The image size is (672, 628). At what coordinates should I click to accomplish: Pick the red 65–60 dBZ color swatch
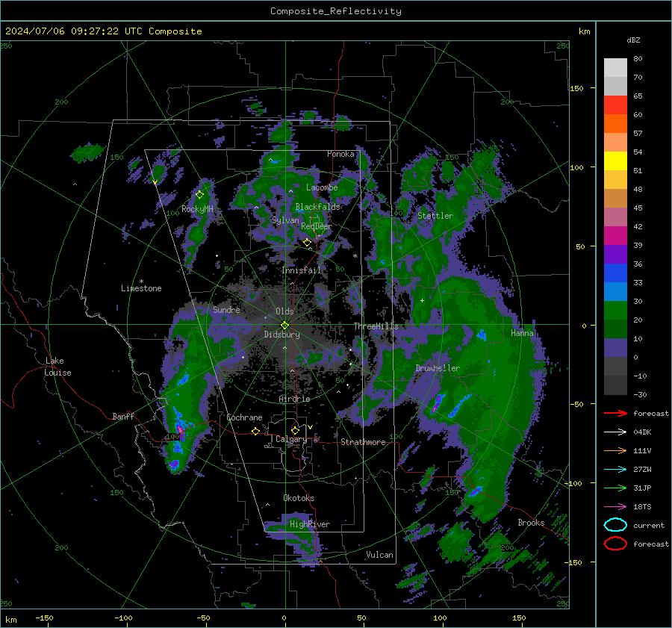(x=615, y=105)
